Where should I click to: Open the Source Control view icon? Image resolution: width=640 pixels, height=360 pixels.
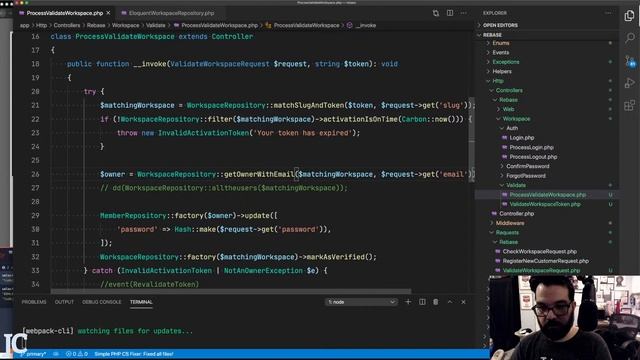629,61
